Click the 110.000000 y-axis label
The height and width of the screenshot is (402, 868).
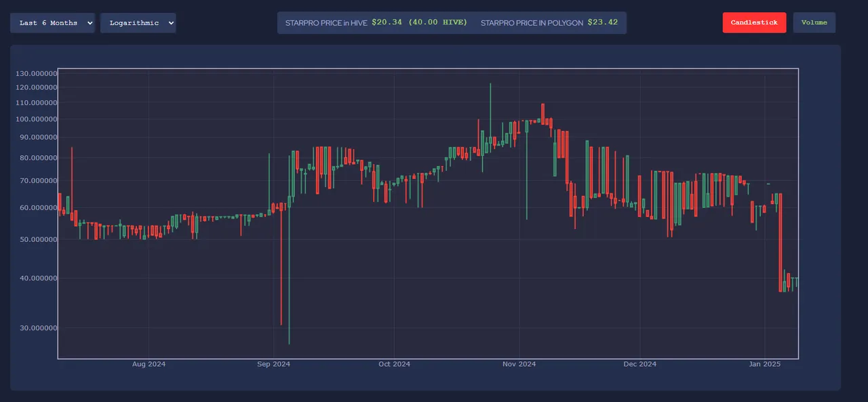tap(36, 102)
